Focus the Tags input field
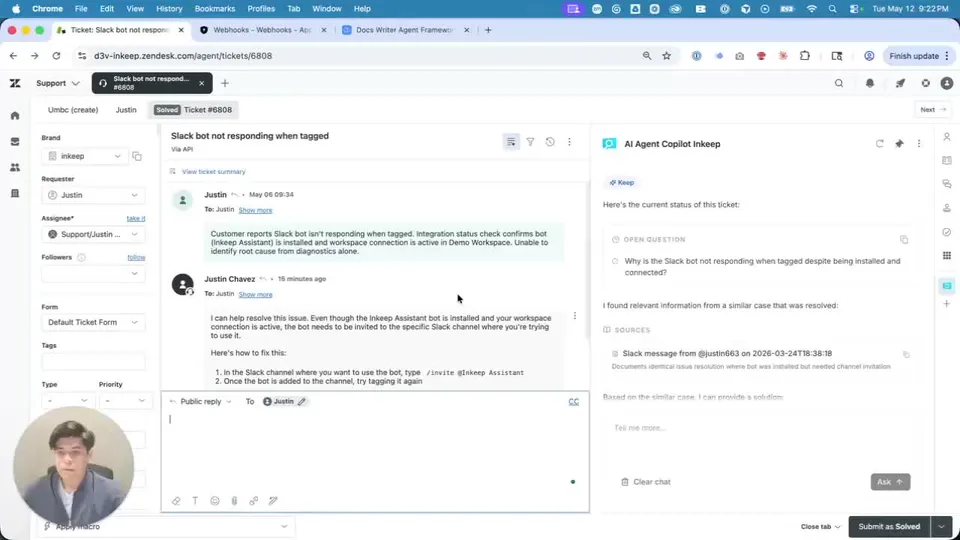Image resolution: width=960 pixels, height=540 pixels. pos(93,362)
